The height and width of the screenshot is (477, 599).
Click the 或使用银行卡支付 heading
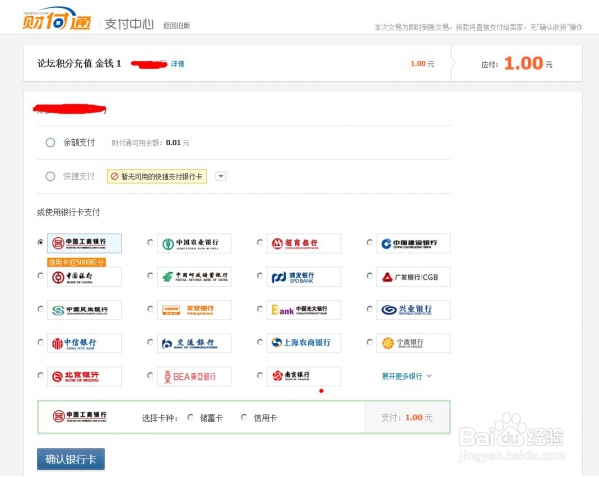pos(68,212)
